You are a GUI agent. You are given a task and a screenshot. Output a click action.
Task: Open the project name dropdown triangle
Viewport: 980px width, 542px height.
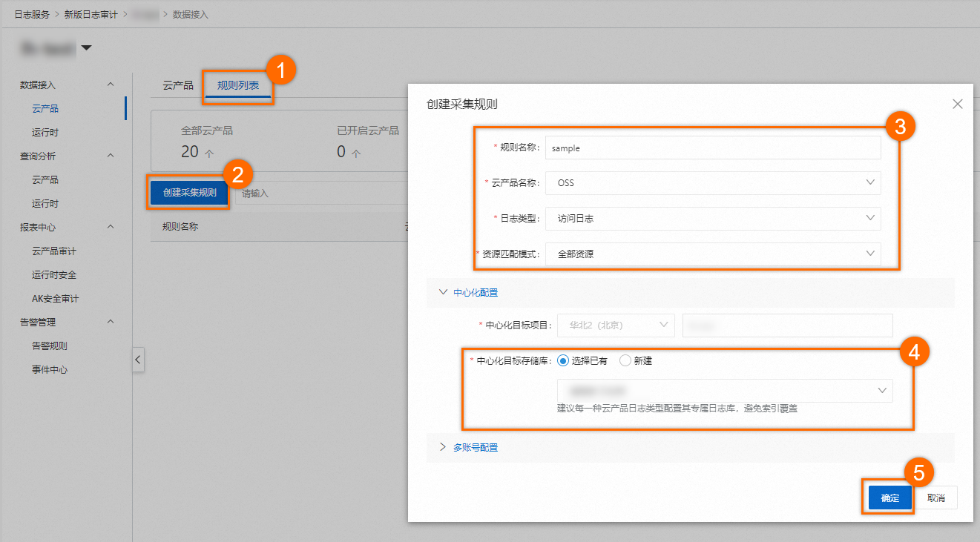pos(87,49)
